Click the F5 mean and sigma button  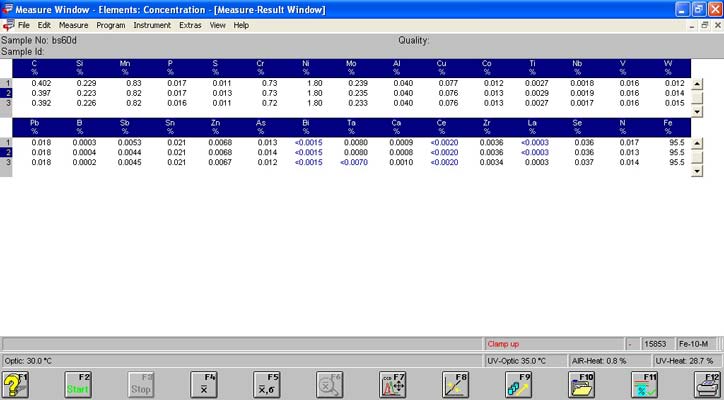click(266, 384)
